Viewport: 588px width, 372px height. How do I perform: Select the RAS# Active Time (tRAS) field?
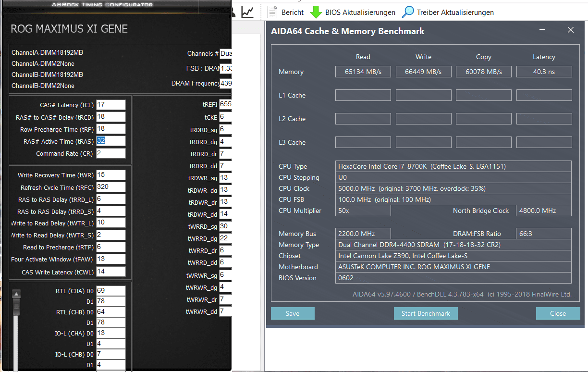pos(111,141)
